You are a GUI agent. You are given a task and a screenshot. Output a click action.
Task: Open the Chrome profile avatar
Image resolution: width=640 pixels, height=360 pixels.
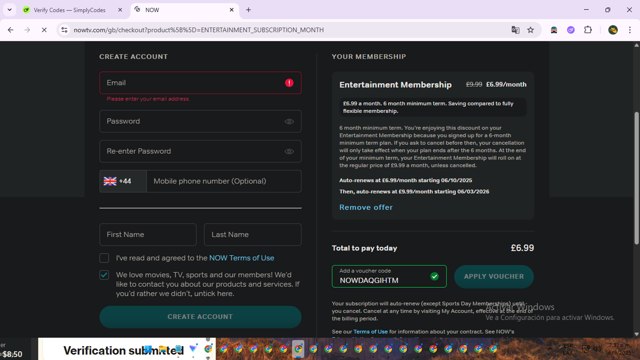click(613, 30)
